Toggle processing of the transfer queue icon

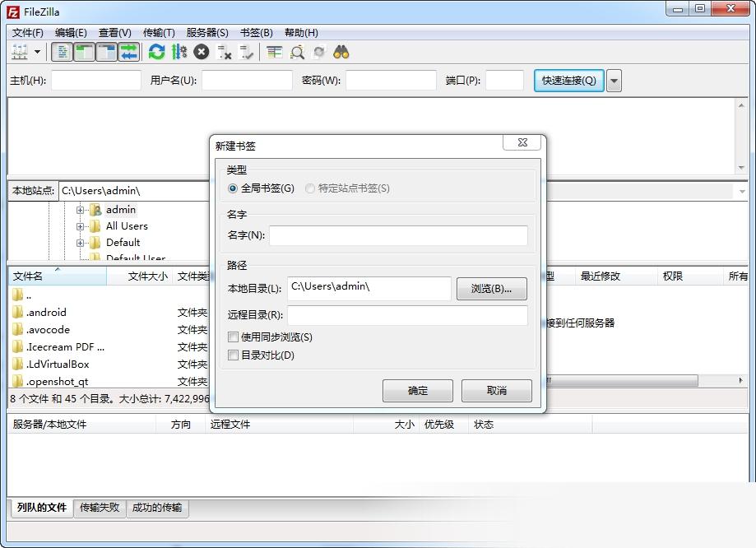(x=179, y=52)
